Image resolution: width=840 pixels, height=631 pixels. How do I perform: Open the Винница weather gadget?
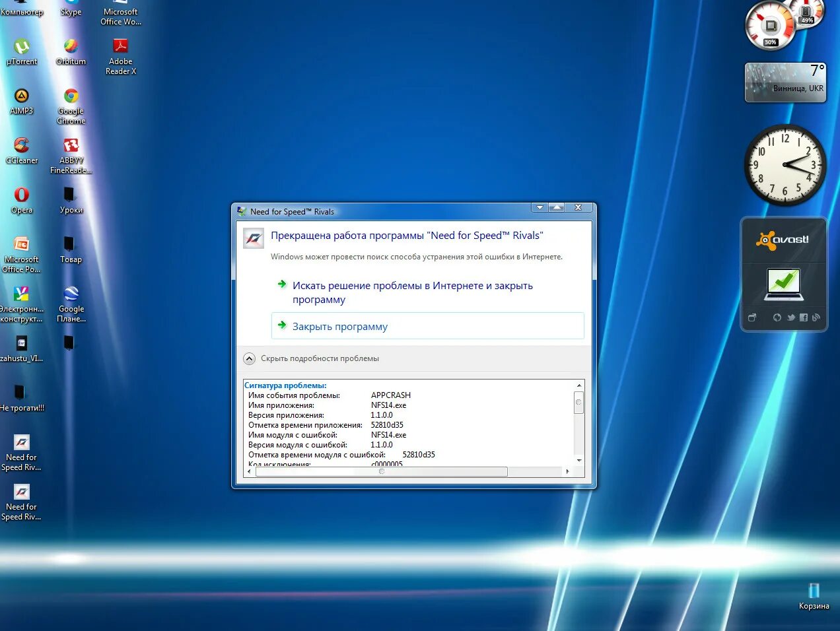click(x=785, y=83)
